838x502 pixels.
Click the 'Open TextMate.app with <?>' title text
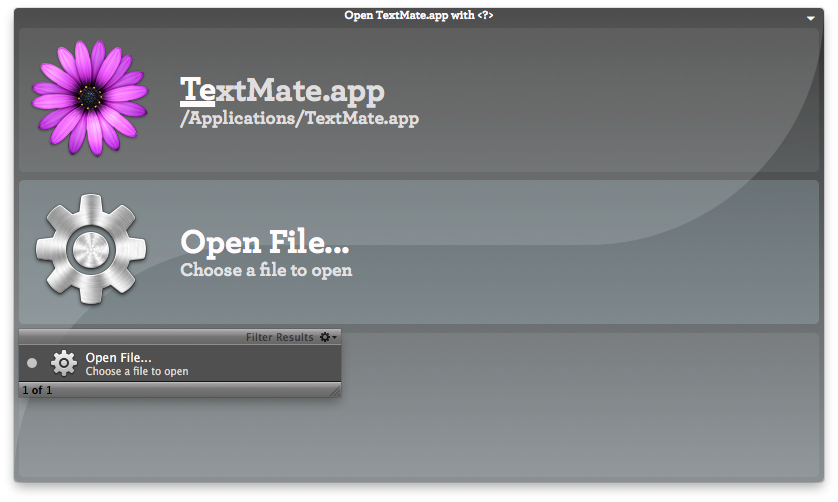click(x=418, y=15)
